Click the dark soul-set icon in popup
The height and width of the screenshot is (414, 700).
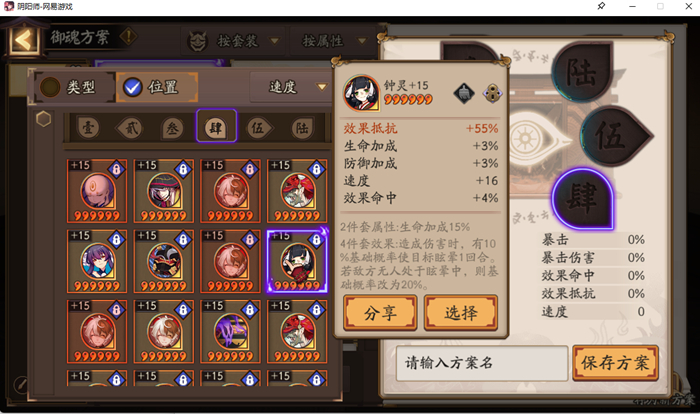click(x=464, y=93)
